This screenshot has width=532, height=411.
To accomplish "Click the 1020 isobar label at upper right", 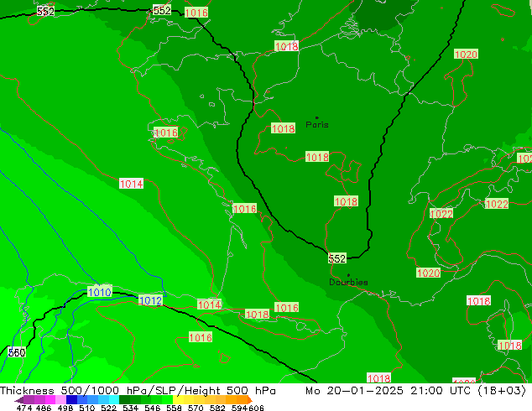I will 466,55.
